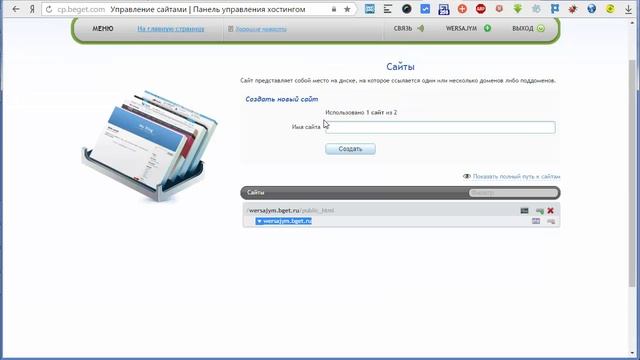Toggle the eye icon to show full paths
This screenshot has width=640, height=360.
tap(467, 176)
